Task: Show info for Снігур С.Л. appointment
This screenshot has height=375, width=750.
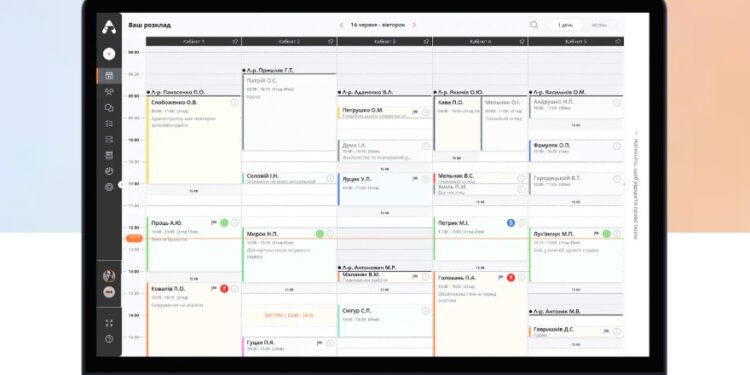Action: pos(426,311)
